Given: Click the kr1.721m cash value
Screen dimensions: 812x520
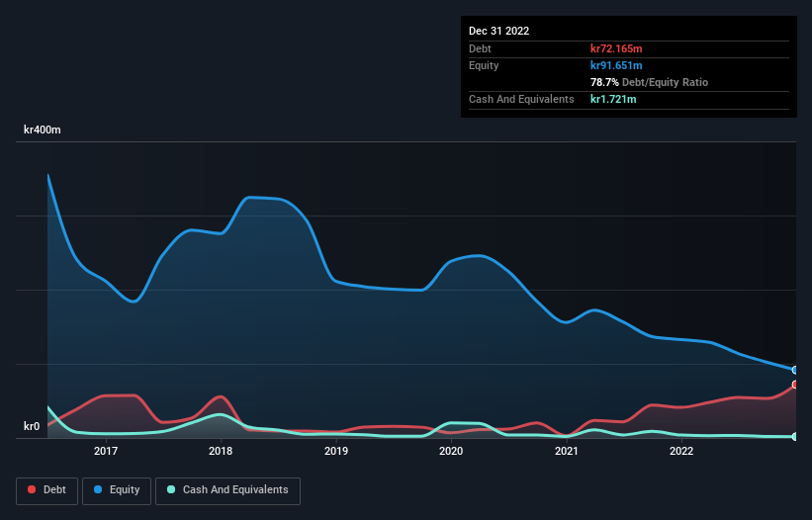Looking at the screenshot, I should [613, 99].
